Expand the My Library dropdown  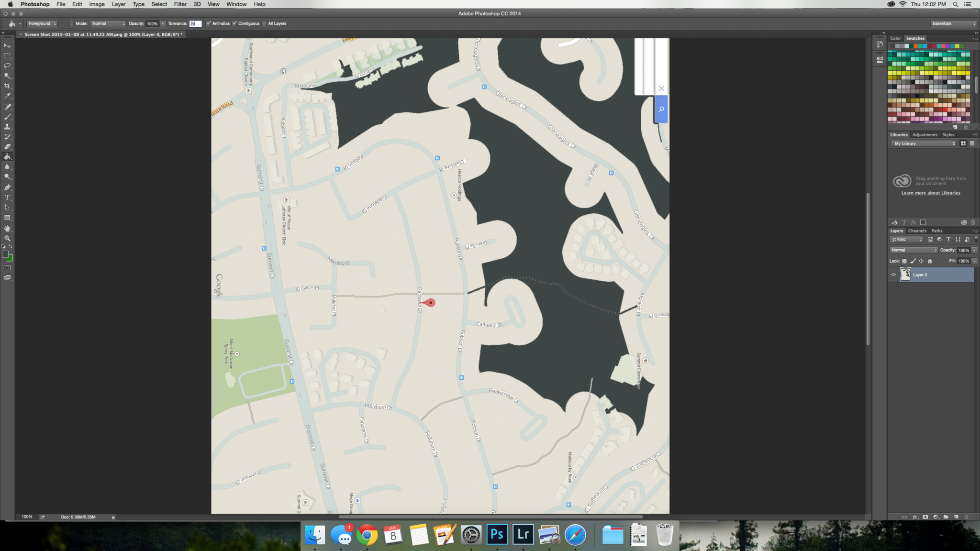[924, 143]
